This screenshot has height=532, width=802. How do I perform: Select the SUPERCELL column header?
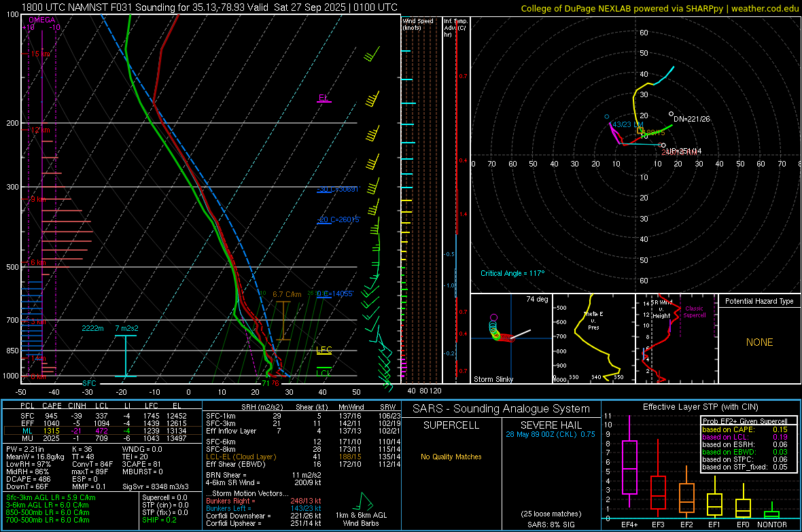[x=451, y=425]
